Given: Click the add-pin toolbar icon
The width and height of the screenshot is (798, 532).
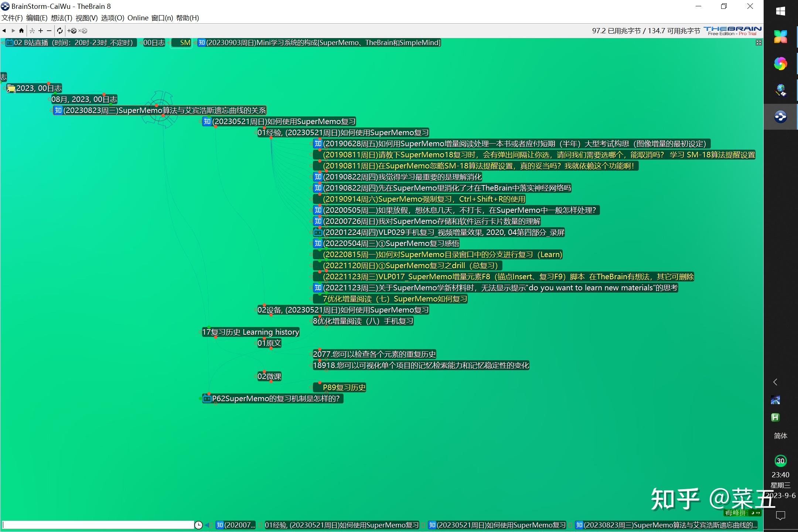Looking at the screenshot, I should [72, 31].
